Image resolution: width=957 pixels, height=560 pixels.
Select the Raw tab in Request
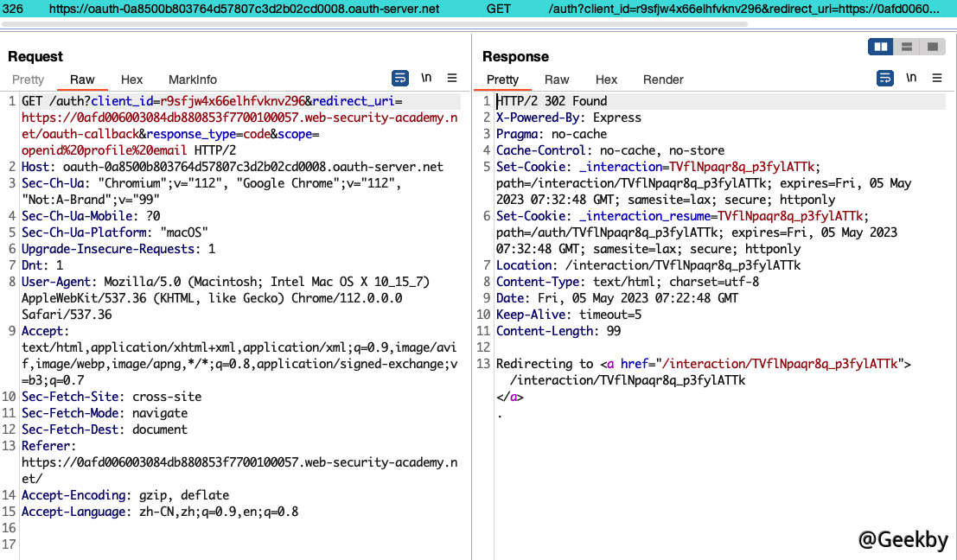click(x=82, y=80)
